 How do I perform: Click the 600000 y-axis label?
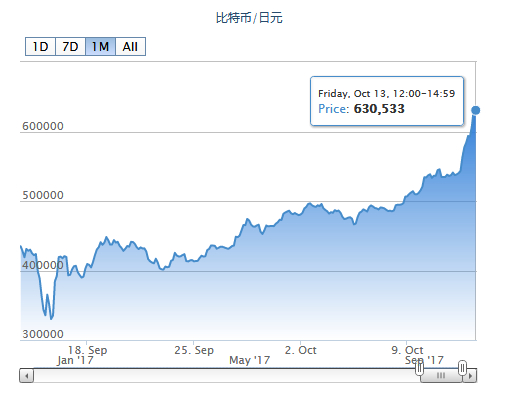click(43, 126)
